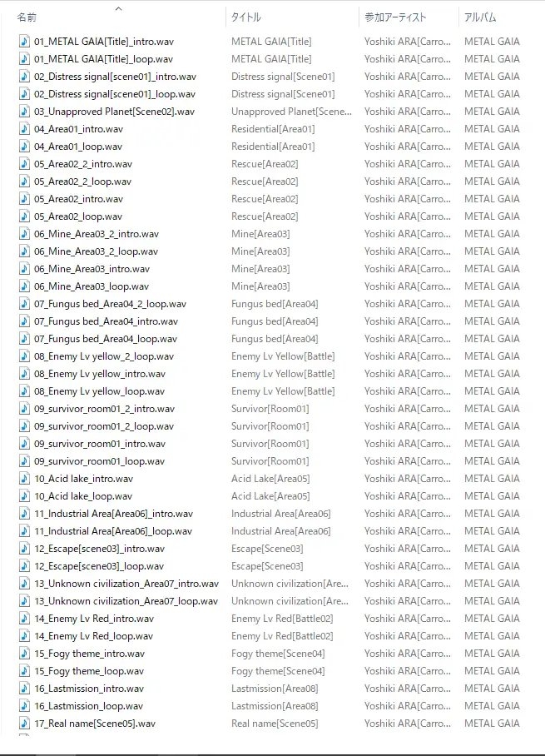Select the icon of 10_Acid lake_loop.wav
Image resolution: width=545 pixels, height=756 pixels.
point(24,496)
